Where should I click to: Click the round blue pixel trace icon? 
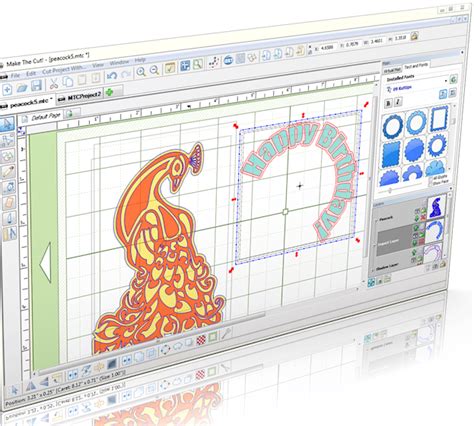point(228,60)
